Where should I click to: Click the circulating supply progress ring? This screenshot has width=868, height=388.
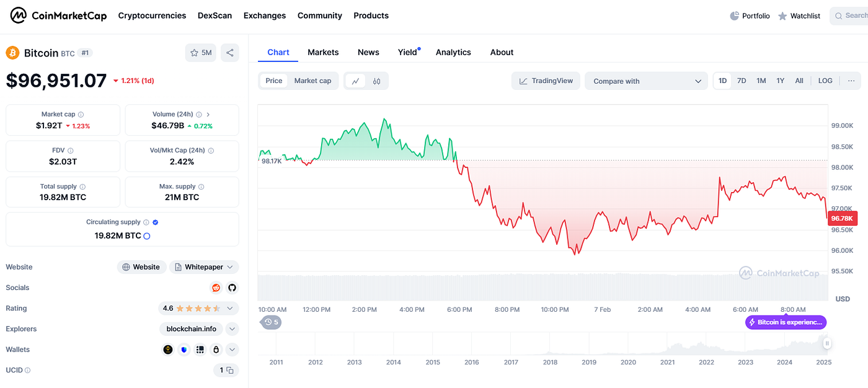click(147, 236)
